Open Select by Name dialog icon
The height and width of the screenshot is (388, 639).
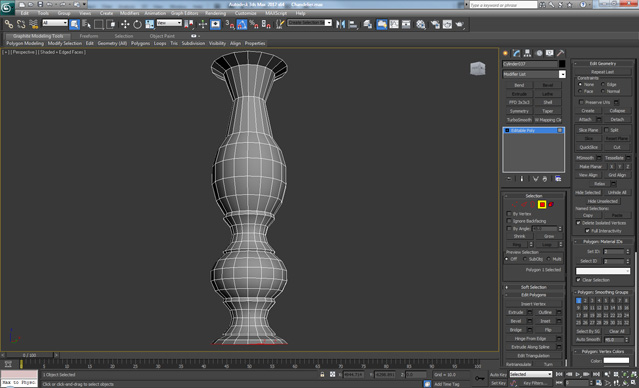point(86,24)
